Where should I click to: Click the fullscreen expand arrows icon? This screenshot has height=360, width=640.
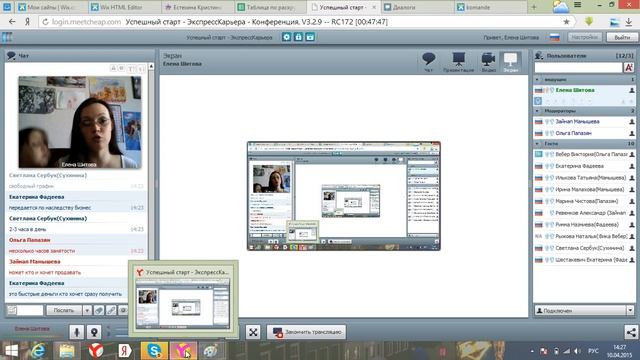253,332
